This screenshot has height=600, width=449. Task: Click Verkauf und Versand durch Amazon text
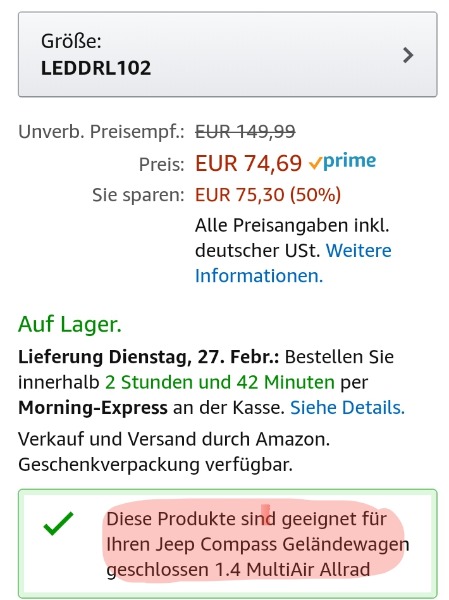click(x=174, y=439)
